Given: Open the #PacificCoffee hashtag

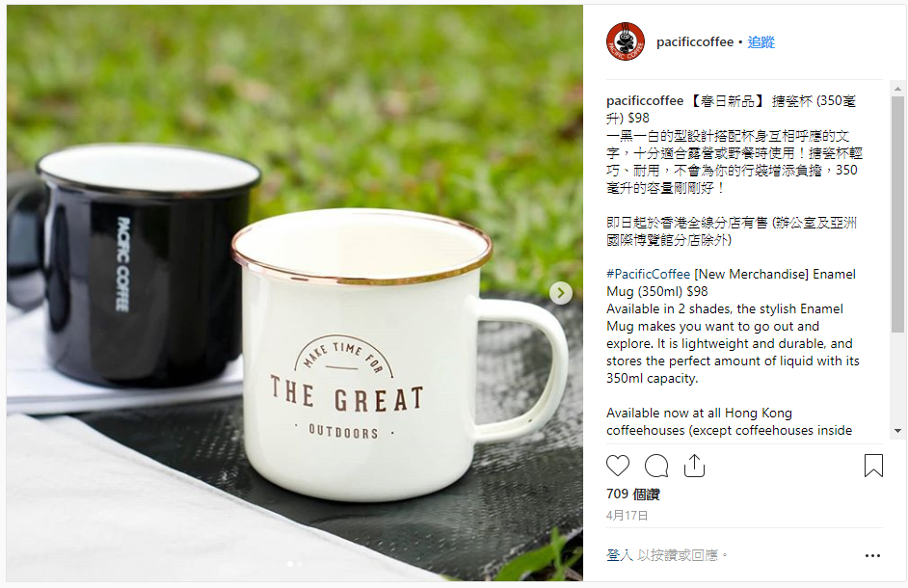Looking at the screenshot, I should 648,274.
